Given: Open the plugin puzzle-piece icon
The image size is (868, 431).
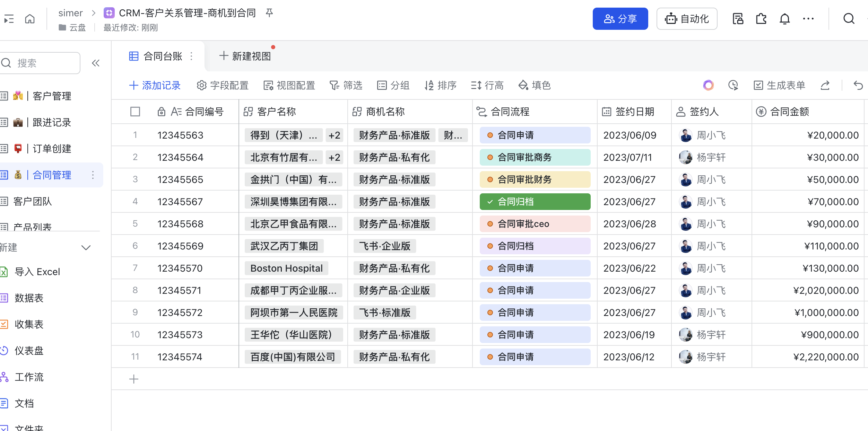Looking at the screenshot, I should (x=761, y=19).
